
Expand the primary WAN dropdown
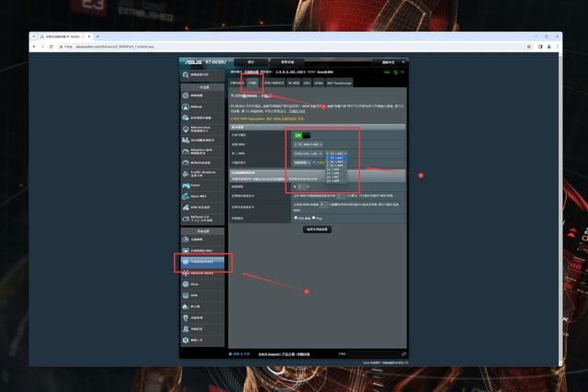point(308,144)
